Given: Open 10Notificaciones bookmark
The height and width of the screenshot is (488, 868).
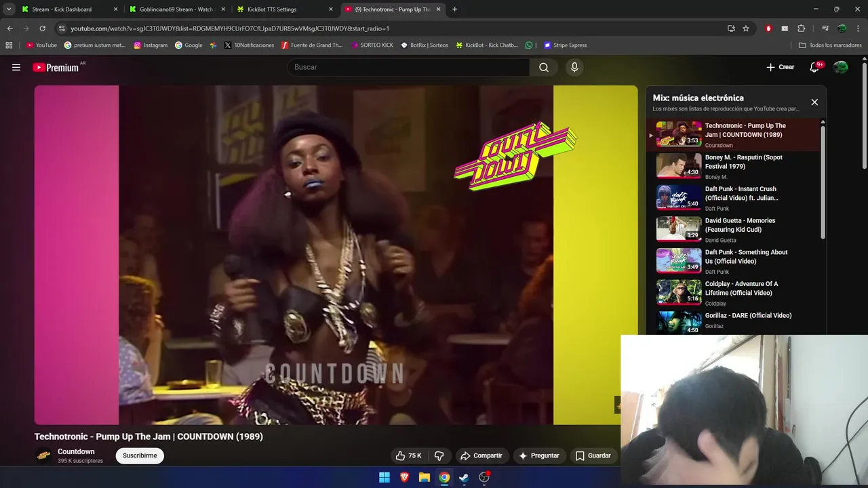Looking at the screenshot, I should pos(249,45).
